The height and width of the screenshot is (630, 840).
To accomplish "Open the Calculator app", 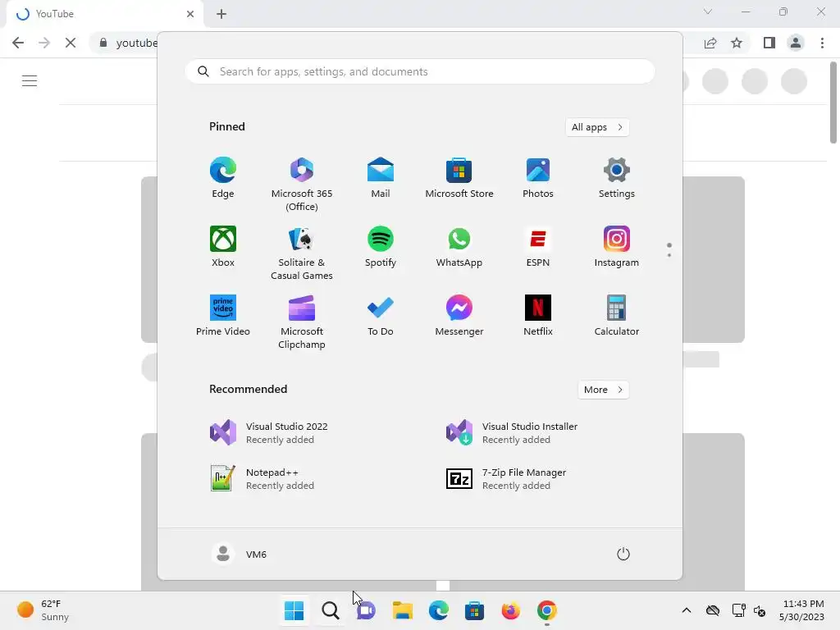I will pyautogui.click(x=617, y=316).
